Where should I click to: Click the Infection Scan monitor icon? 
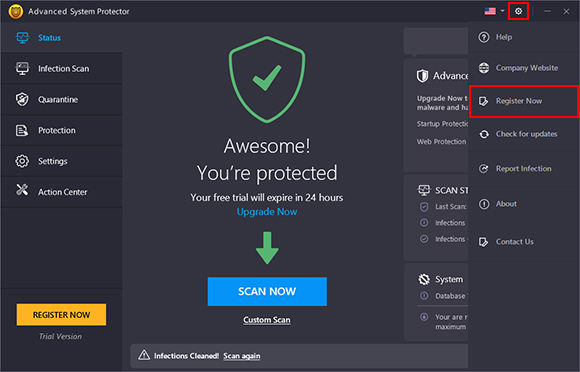coord(22,68)
